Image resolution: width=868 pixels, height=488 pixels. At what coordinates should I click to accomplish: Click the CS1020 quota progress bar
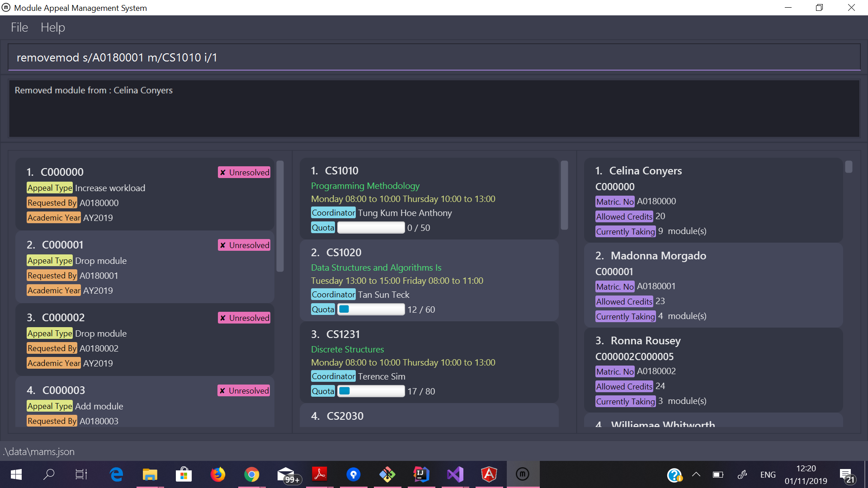click(x=371, y=310)
